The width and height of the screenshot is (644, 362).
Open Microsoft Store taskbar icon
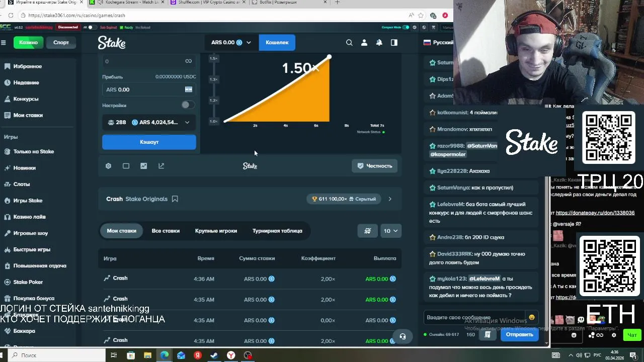[131, 355]
